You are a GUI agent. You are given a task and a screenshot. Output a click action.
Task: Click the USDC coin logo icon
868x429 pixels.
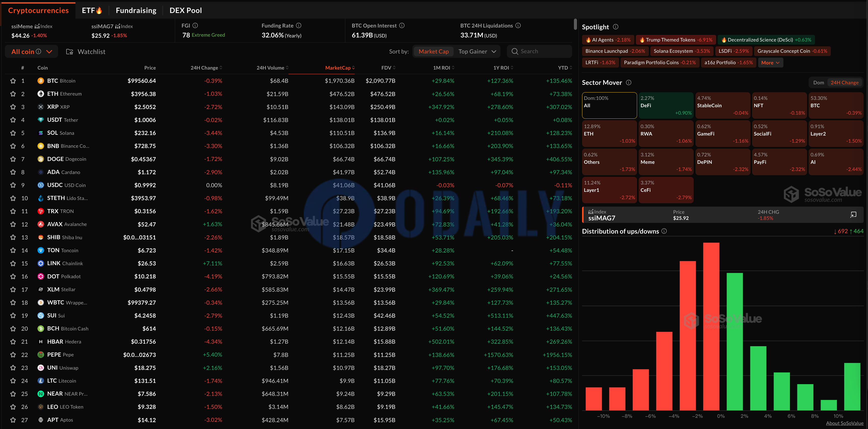point(41,185)
